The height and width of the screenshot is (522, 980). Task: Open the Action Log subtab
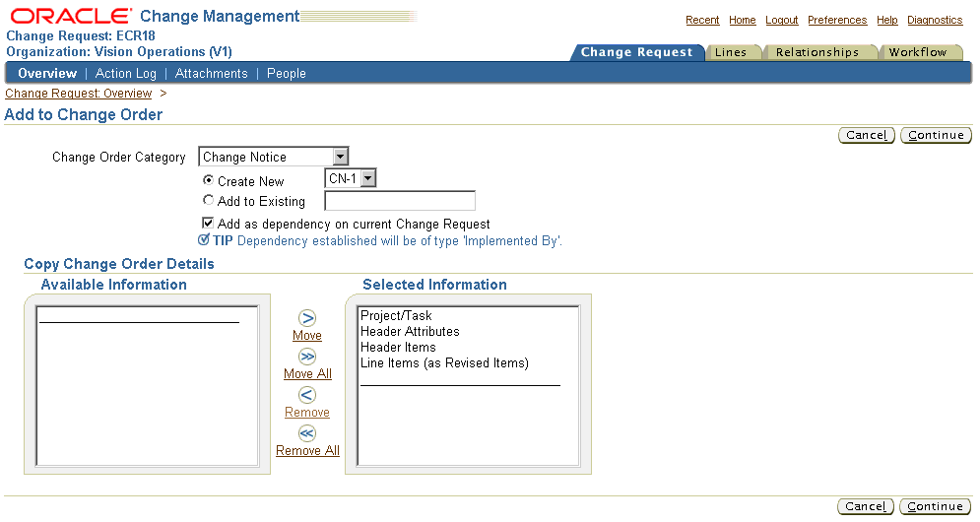point(126,73)
